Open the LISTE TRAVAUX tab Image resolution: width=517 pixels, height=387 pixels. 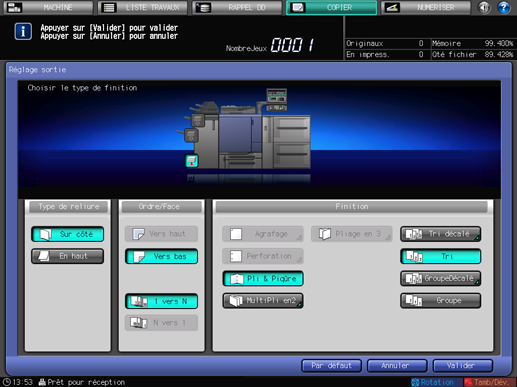(143, 7)
